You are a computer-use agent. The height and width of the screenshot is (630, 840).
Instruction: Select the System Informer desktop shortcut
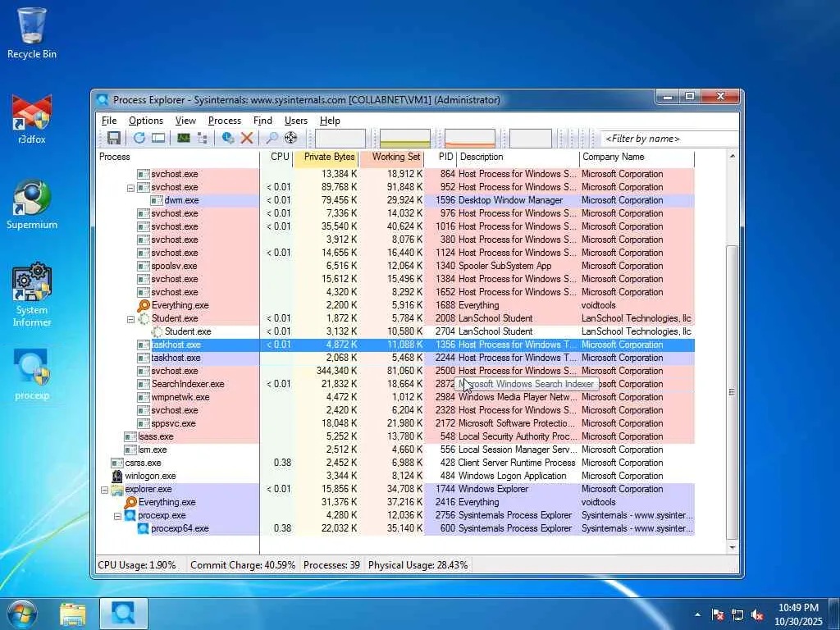pyautogui.click(x=32, y=294)
